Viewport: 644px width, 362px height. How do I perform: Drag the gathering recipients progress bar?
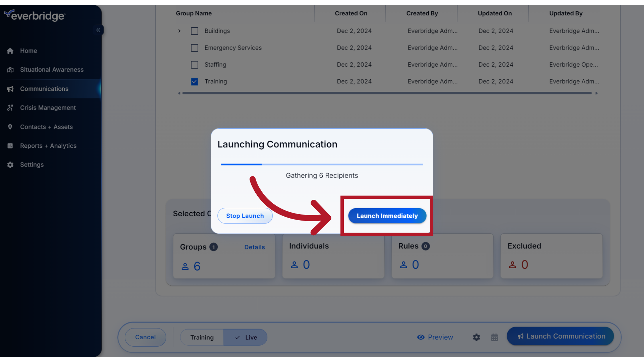(x=322, y=164)
